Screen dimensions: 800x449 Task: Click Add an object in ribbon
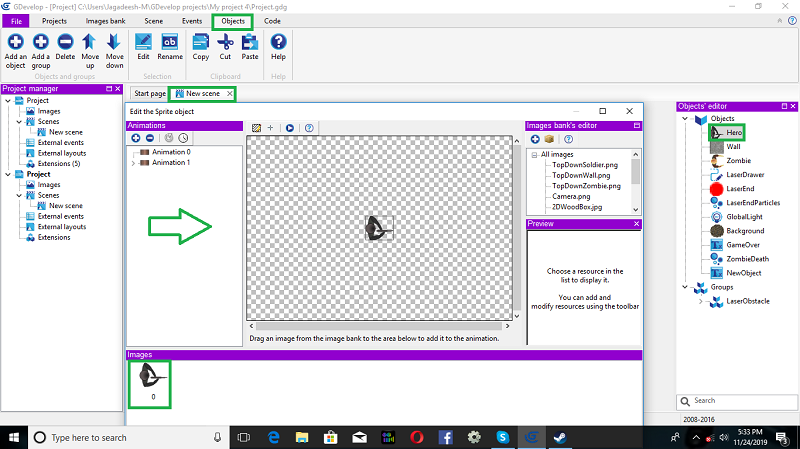coord(15,51)
